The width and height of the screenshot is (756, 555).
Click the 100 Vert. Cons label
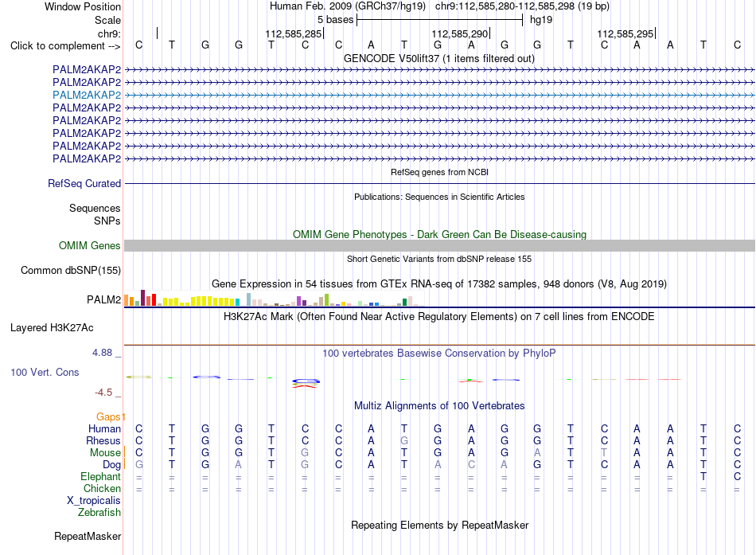click(45, 372)
